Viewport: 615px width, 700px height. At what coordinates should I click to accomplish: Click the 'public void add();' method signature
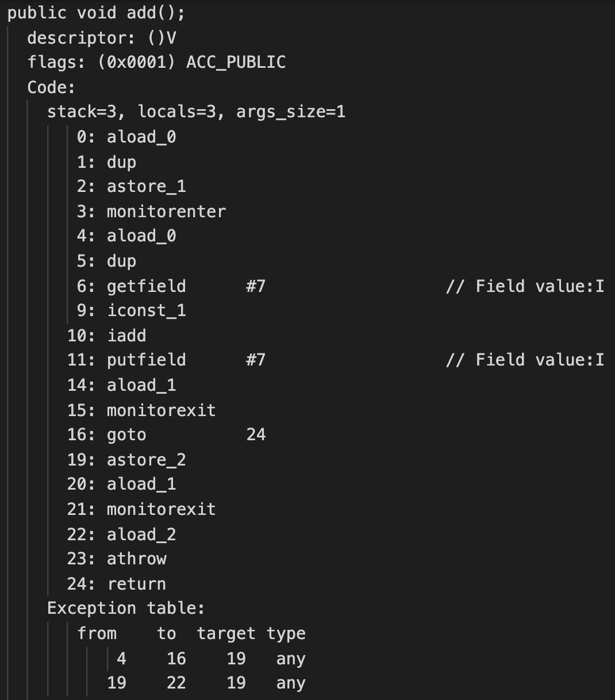(96, 13)
